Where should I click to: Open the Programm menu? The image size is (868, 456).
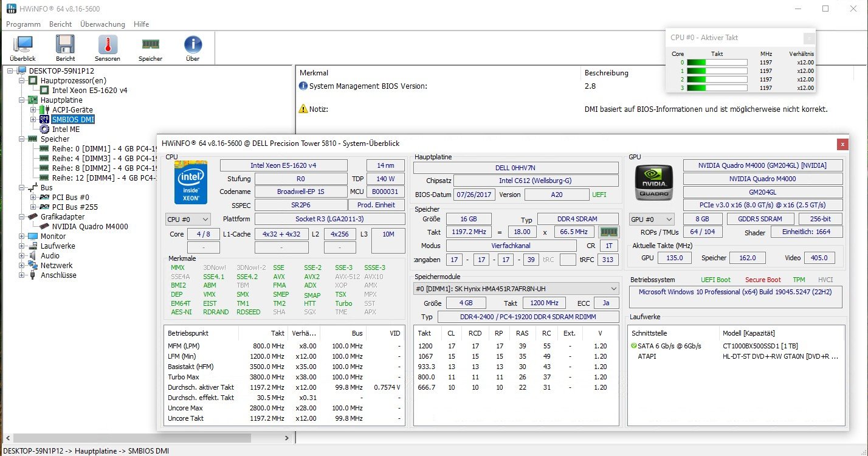[23, 24]
